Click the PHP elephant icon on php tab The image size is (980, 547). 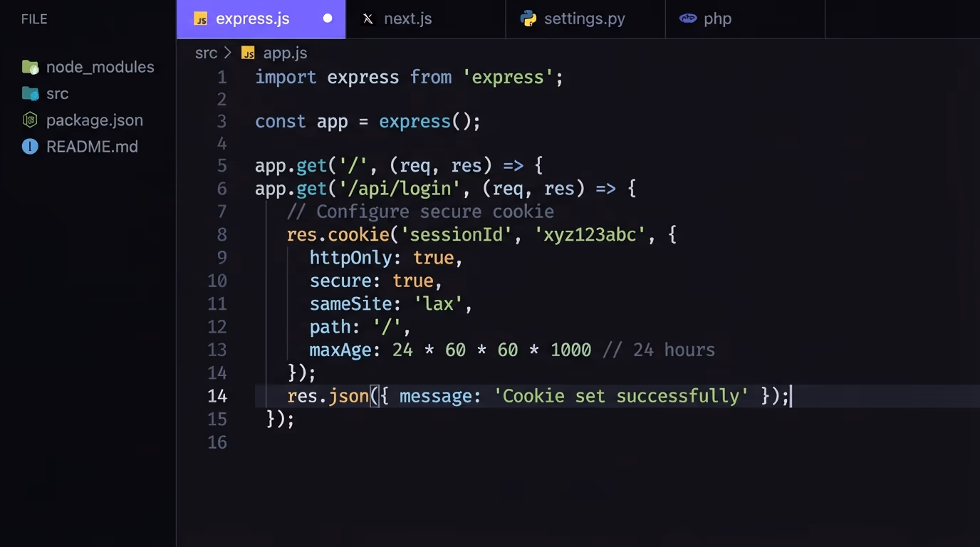click(x=688, y=19)
